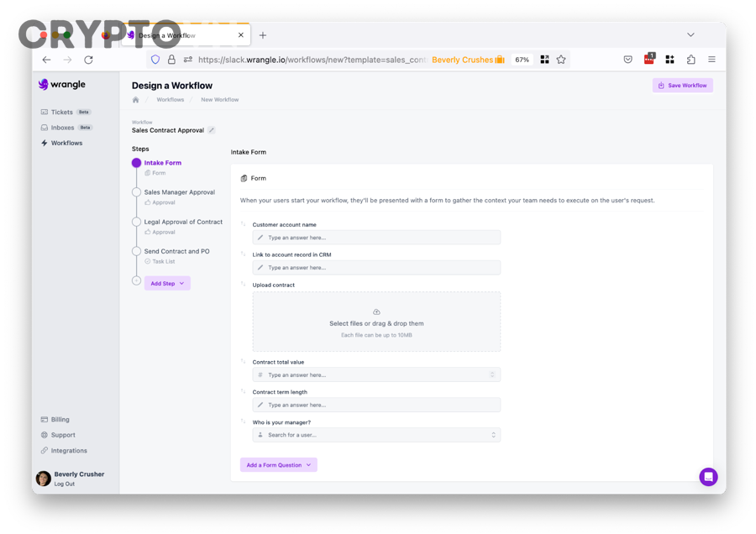
Task: Click the home breadcrumb icon
Action: [x=135, y=100]
